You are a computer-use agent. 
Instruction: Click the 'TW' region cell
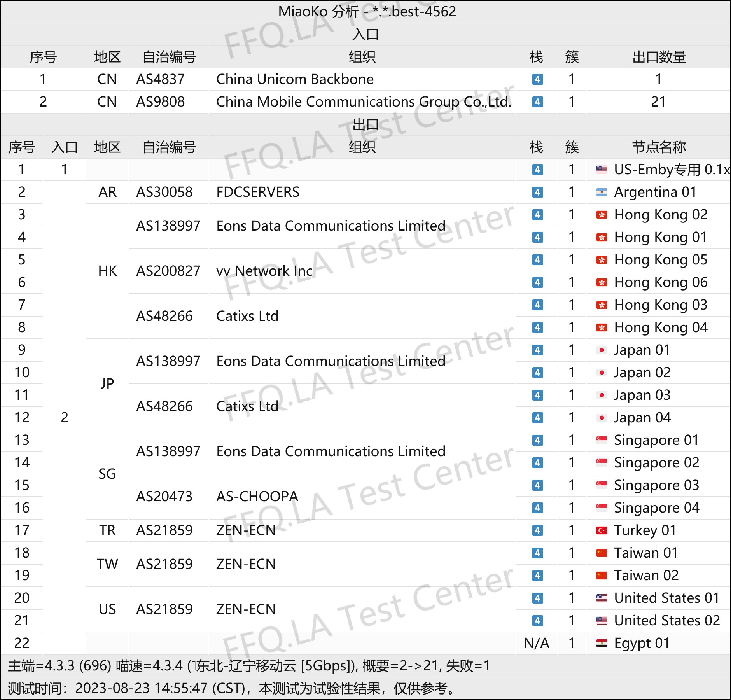click(x=107, y=564)
